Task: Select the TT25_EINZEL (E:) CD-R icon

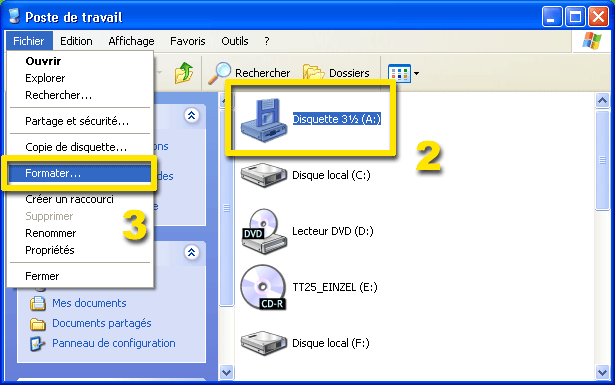Action: pyautogui.click(x=263, y=287)
